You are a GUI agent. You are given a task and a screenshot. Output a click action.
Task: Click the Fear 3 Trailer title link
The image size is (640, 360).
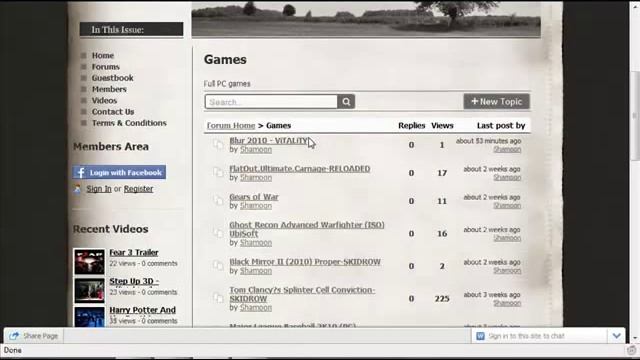133,253
